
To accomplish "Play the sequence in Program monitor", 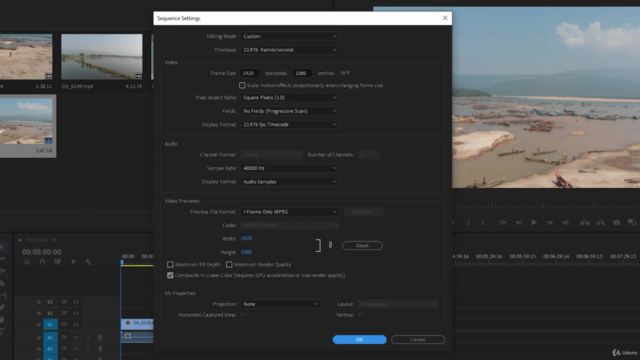I will [x=534, y=222].
